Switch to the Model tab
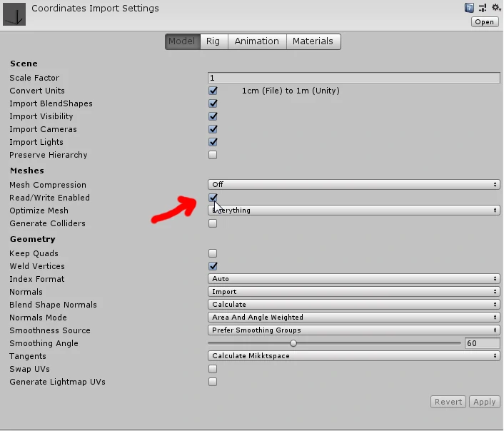Screen dimensions: 504x431 [182, 41]
